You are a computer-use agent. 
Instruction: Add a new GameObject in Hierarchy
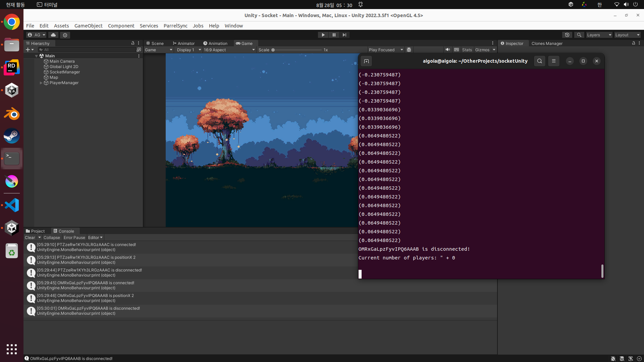pyautogui.click(x=30, y=50)
